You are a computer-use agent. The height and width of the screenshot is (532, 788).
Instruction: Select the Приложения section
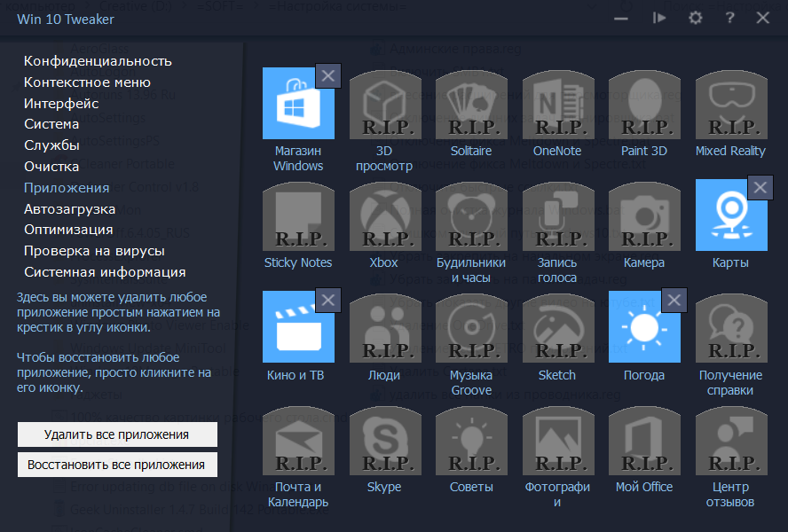tap(67, 188)
